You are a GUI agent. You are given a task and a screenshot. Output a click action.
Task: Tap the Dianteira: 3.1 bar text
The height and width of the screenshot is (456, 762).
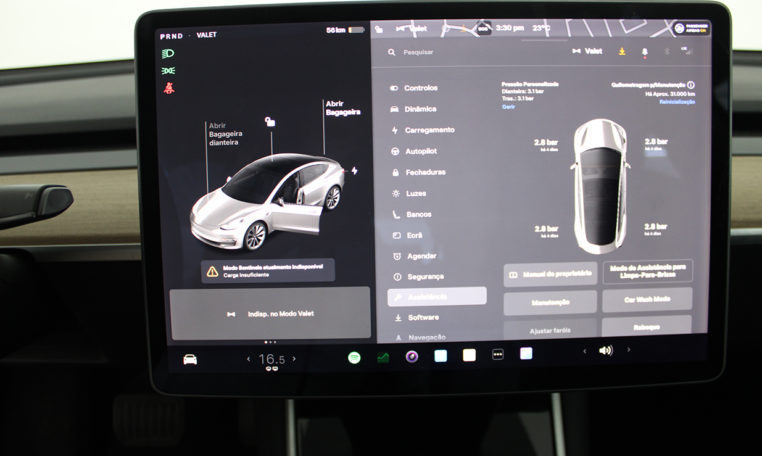coord(522,91)
